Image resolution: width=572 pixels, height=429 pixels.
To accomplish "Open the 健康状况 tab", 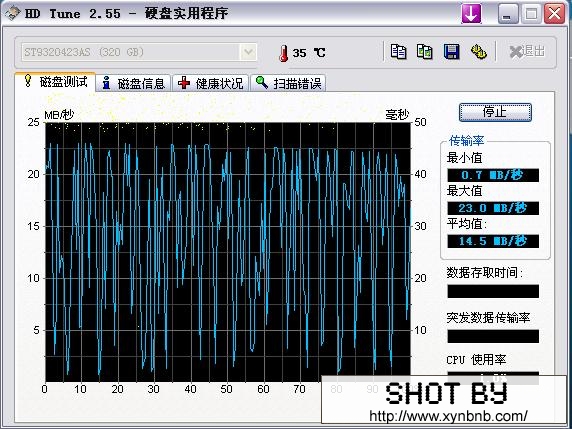I will tap(210, 83).
